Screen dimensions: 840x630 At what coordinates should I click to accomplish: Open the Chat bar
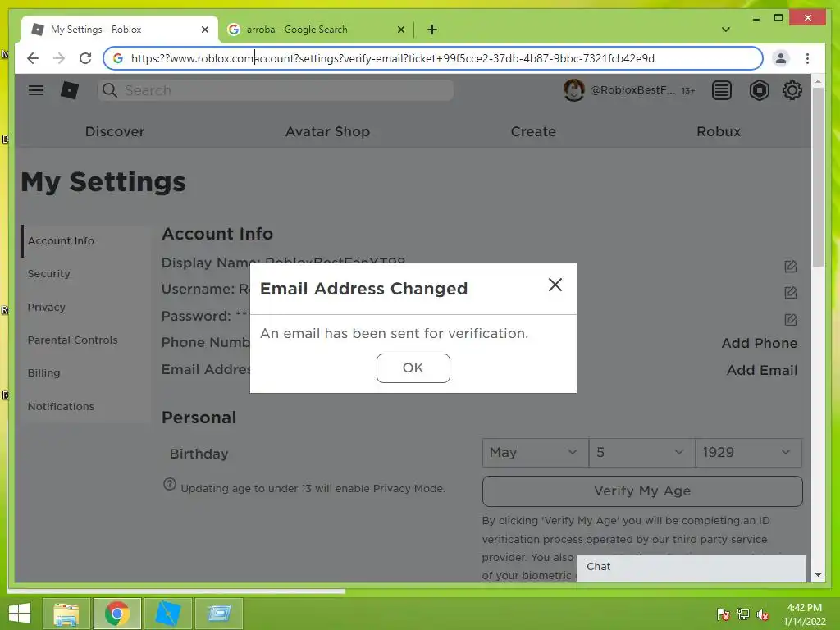coord(691,568)
